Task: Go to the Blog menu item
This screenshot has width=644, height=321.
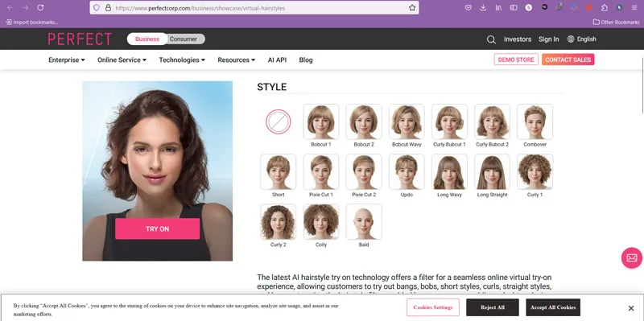Action: tap(306, 60)
